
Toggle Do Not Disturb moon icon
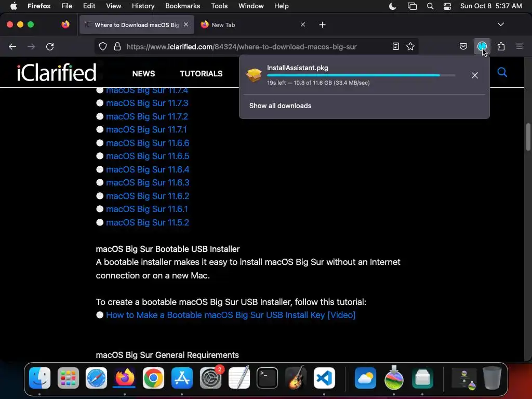(x=393, y=6)
